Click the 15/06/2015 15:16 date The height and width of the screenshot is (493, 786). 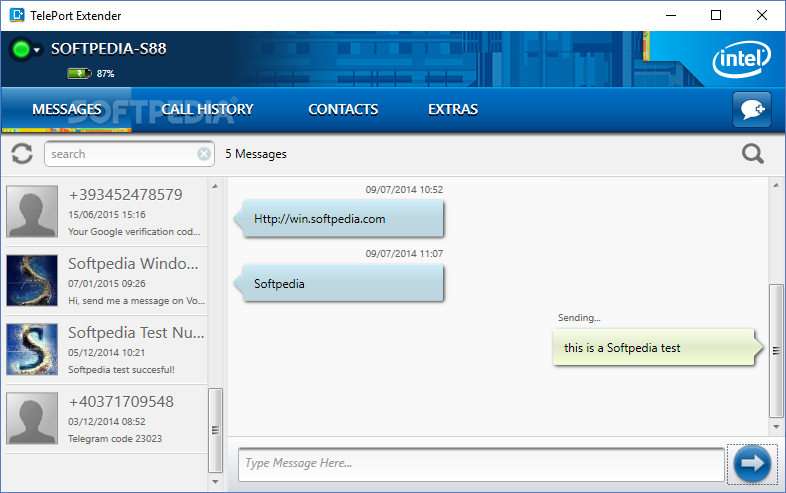107,215
